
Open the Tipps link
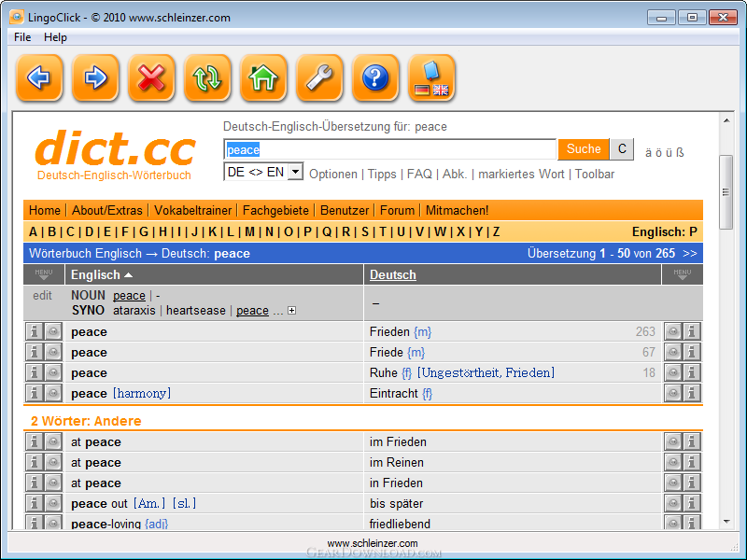(382, 174)
